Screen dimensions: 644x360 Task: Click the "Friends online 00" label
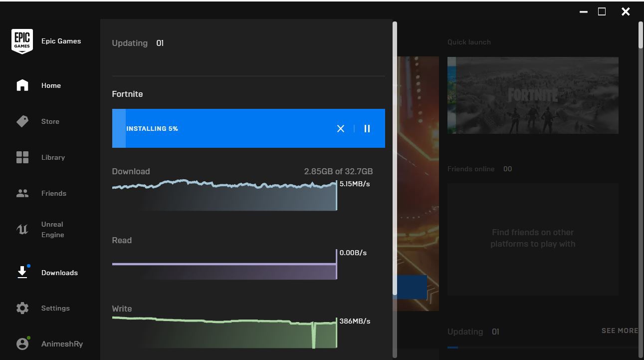480,169
